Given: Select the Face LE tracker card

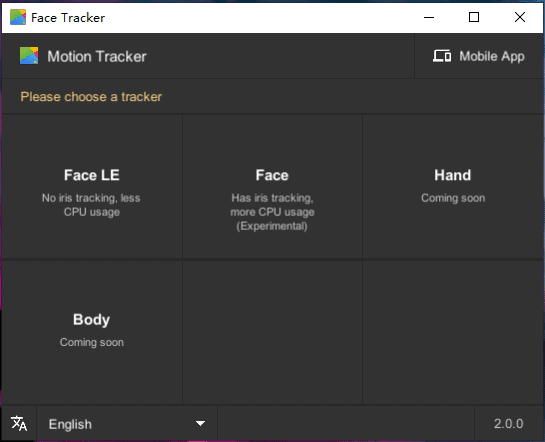Looking at the screenshot, I should pyautogui.click(x=92, y=187).
